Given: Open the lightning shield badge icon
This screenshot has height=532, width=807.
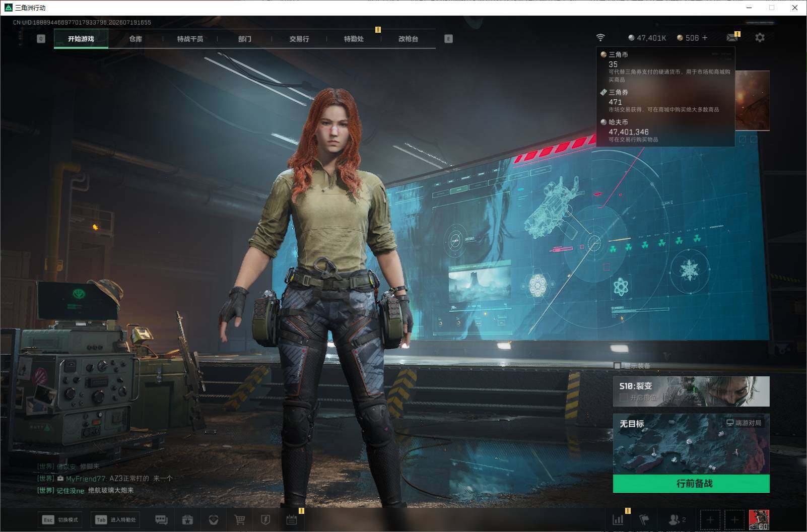Looking at the screenshot, I should (x=265, y=519).
